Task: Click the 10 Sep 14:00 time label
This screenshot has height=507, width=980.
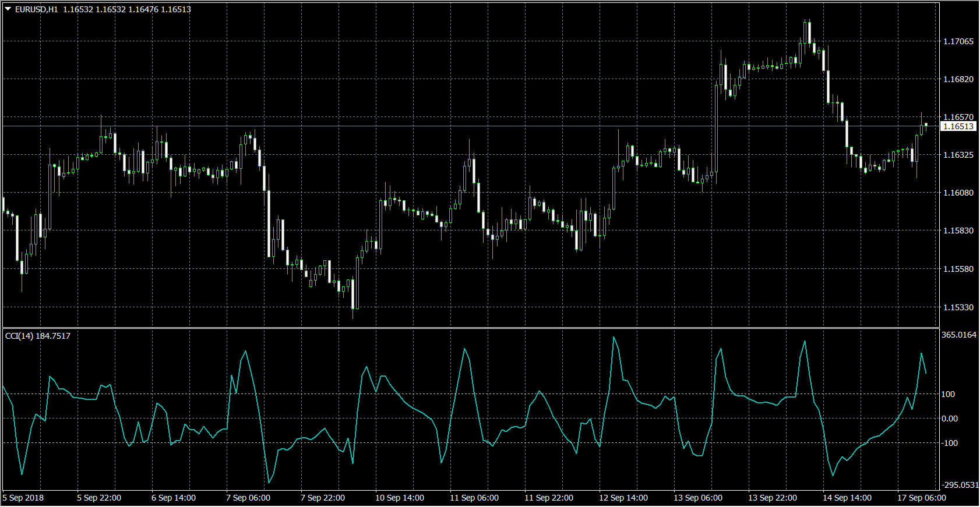Action: 400,498
